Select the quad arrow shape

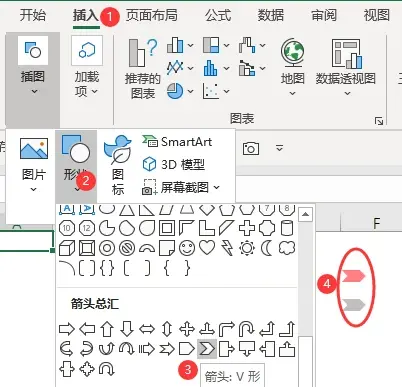[187, 329]
